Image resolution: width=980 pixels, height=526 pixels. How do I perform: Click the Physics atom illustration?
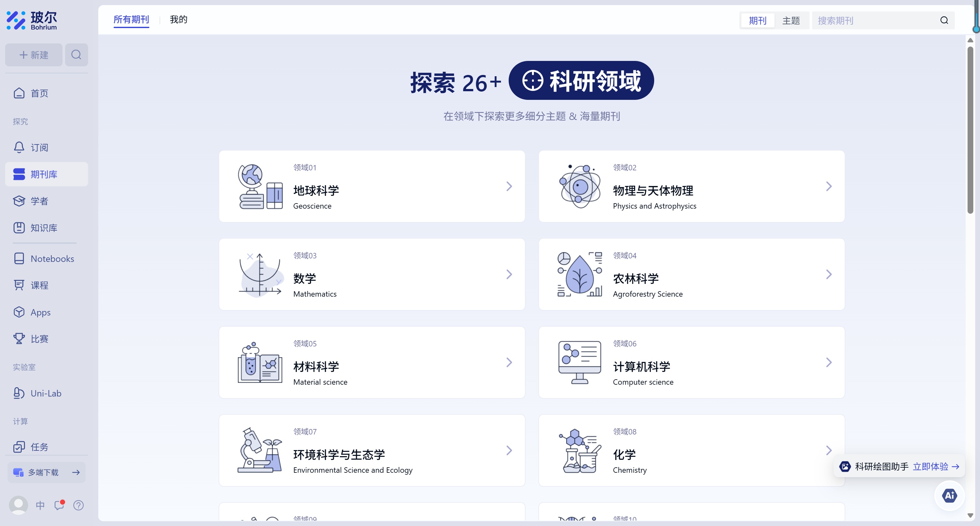pyautogui.click(x=580, y=186)
